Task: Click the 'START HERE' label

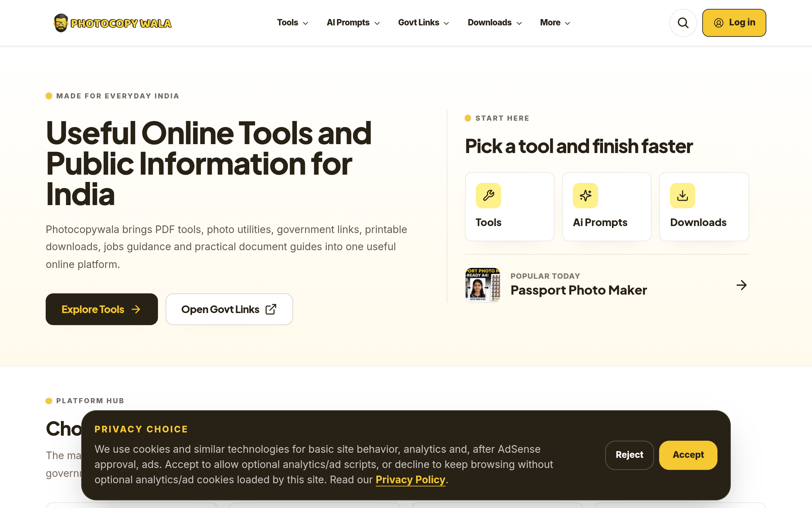Action: point(502,118)
